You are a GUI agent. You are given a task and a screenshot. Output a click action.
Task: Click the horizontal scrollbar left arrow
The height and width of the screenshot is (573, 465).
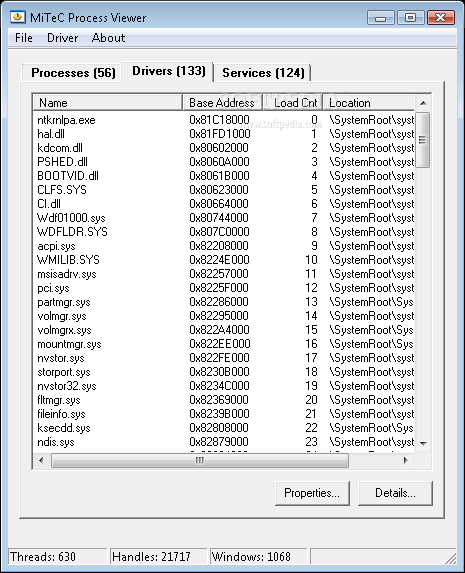click(41, 460)
